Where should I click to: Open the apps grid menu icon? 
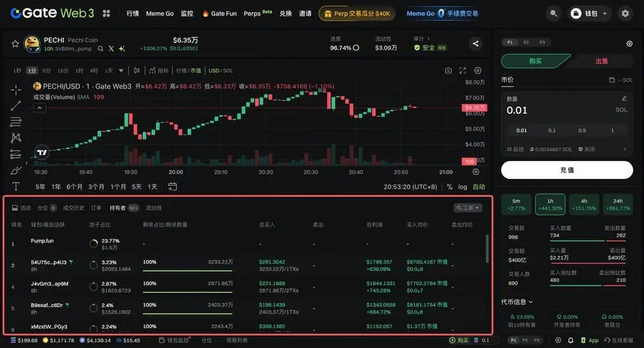tap(106, 13)
